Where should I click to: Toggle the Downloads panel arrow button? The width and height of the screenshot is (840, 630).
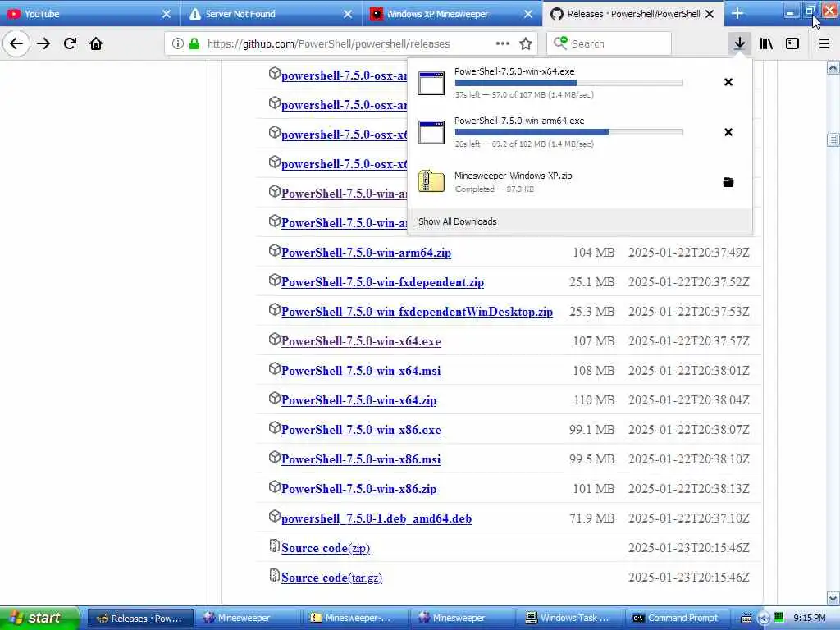(739, 43)
